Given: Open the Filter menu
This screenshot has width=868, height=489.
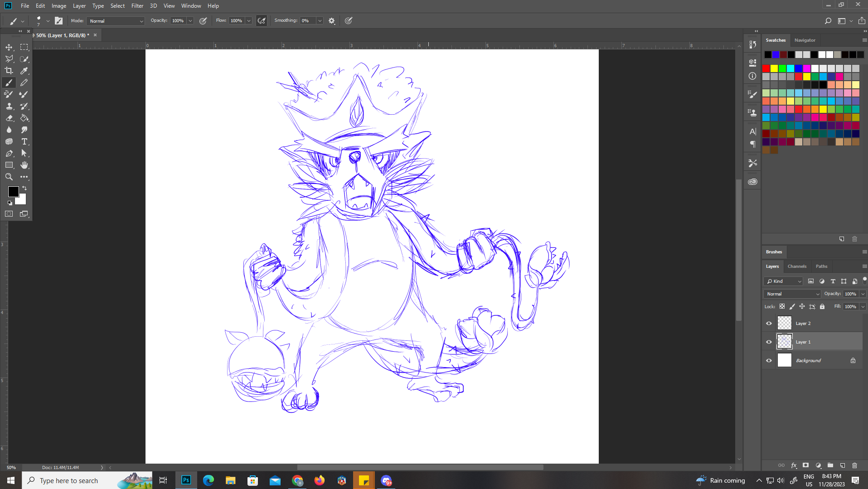Looking at the screenshot, I should 137,6.
